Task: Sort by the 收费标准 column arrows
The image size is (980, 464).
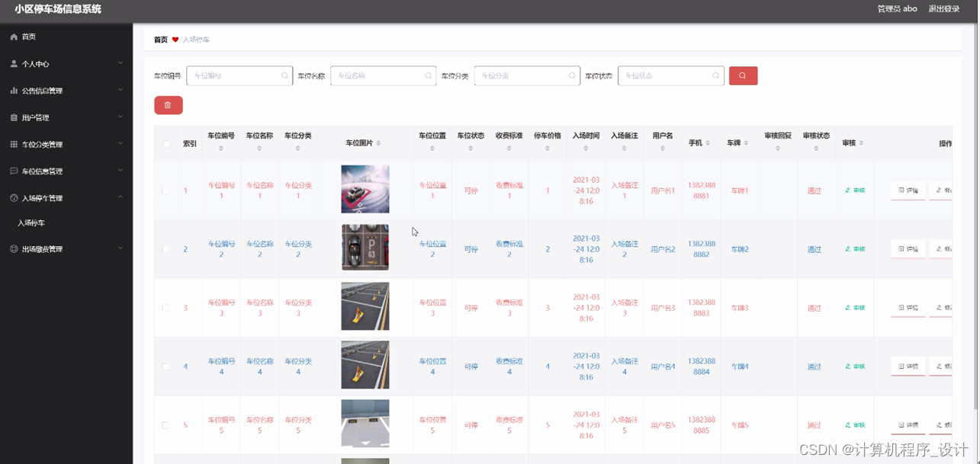Action: click(509, 149)
